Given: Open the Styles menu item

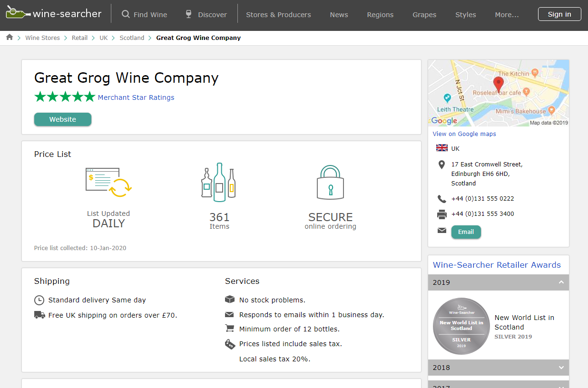Looking at the screenshot, I should point(465,15).
